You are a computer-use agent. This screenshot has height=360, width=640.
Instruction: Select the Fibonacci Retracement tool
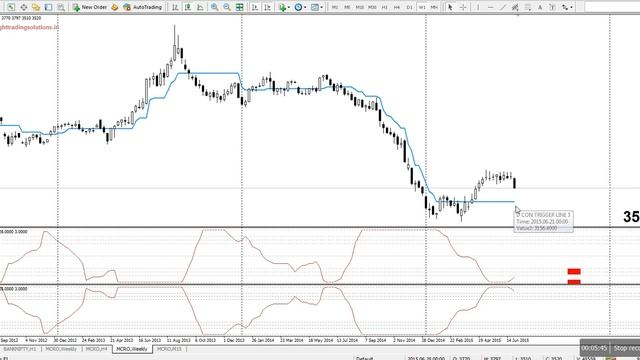[x=528, y=7]
